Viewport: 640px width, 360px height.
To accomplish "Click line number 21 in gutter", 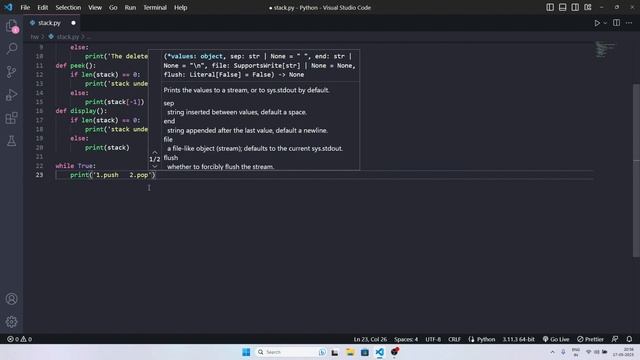I will 39,157.
